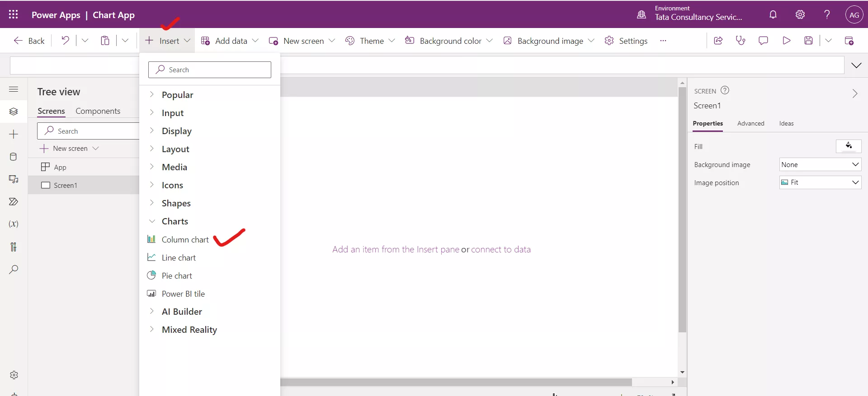Open the SCREEN help info icon

tap(725, 90)
